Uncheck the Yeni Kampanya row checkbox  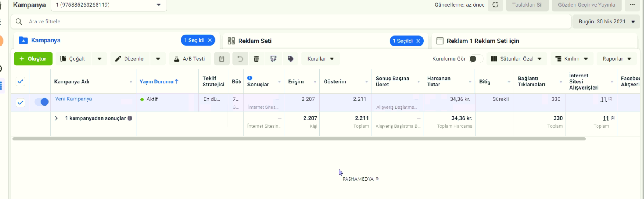tap(20, 102)
